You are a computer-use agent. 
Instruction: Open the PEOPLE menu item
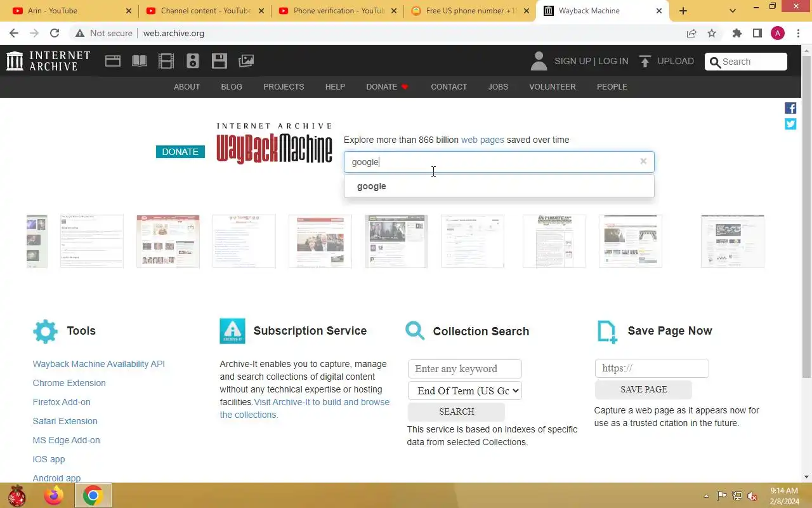coord(612,86)
